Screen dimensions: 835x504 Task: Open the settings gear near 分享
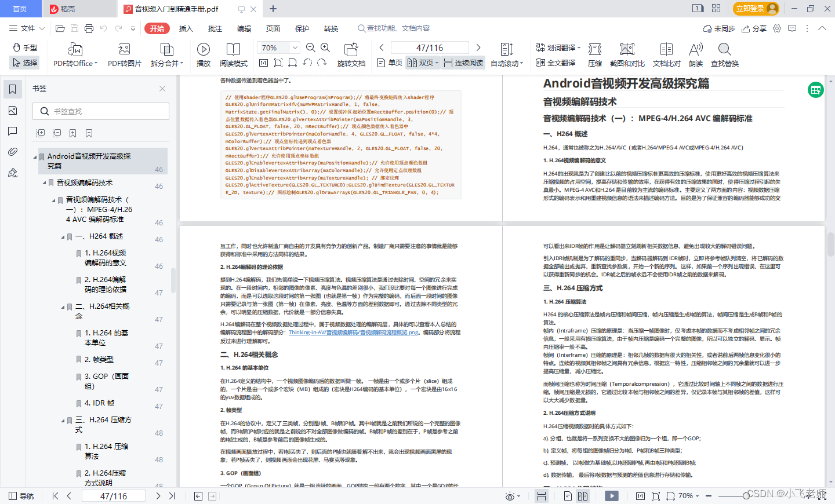[x=777, y=28]
